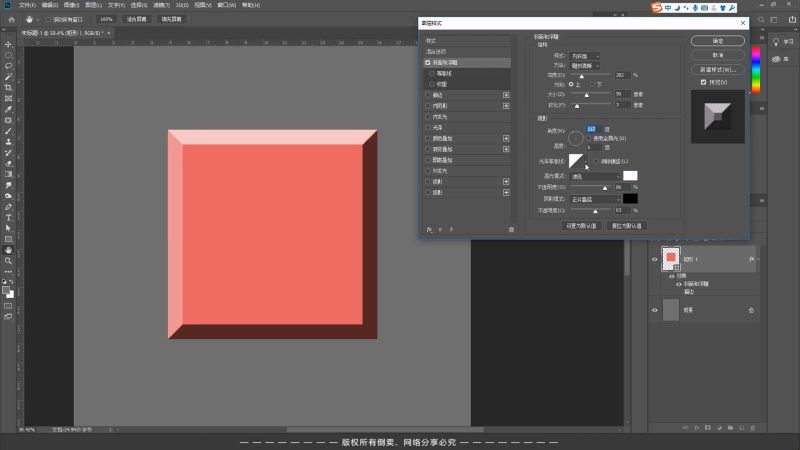
Task: Select the Lasso tool
Action: [8, 66]
